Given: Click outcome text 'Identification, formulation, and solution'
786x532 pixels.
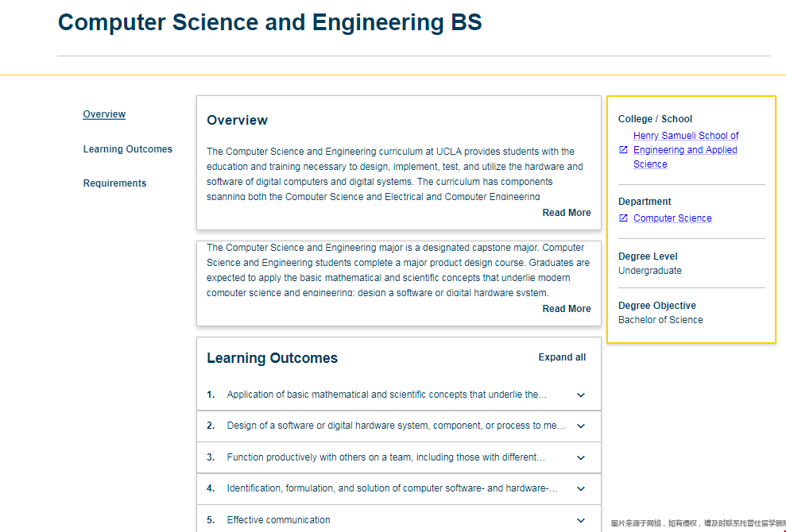Looking at the screenshot, I should pyautogui.click(x=392, y=488).
